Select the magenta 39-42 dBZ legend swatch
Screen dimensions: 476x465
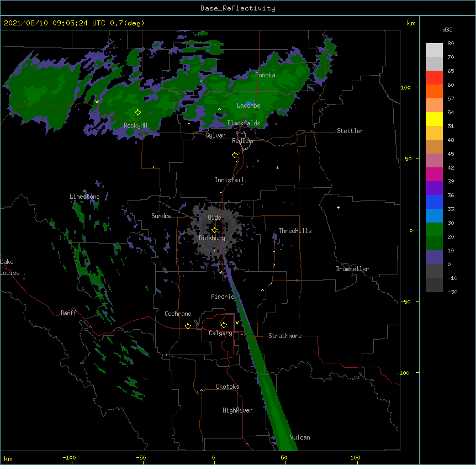(x=434, y=174)
